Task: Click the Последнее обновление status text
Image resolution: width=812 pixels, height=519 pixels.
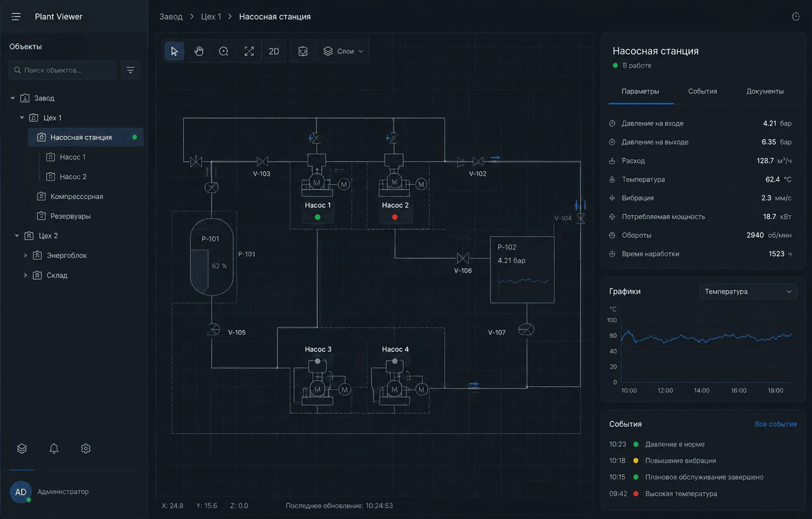Action: (x=339, y=506)
